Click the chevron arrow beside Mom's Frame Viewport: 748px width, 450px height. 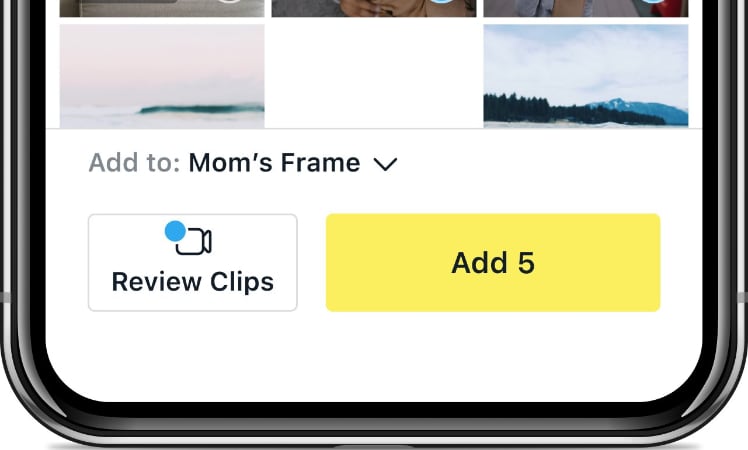click(385, 164)
